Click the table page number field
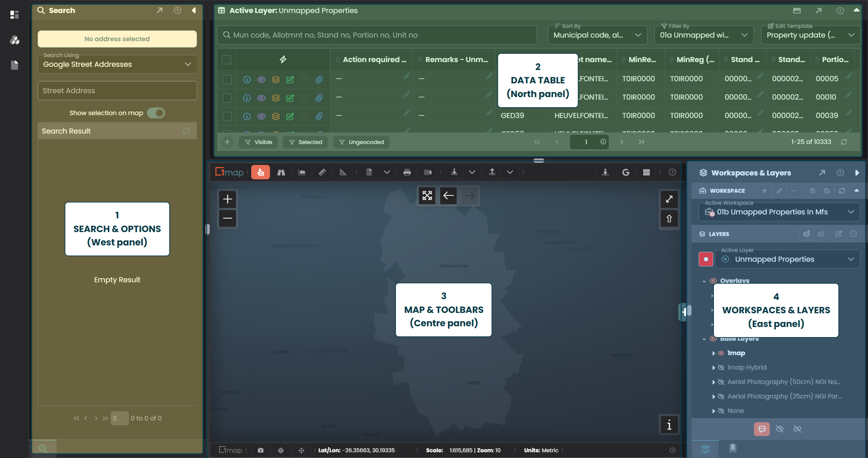This screenshot has width=868, height=458. click(589, 142)
